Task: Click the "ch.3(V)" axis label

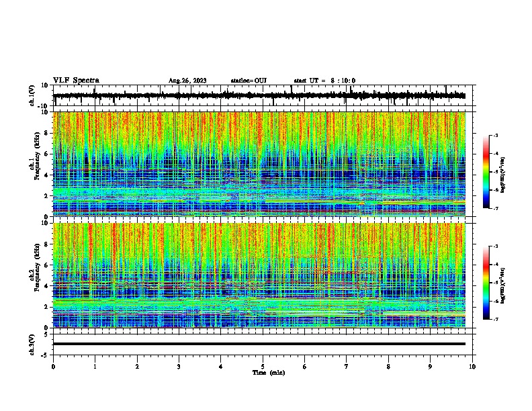Action: (32, 345)
